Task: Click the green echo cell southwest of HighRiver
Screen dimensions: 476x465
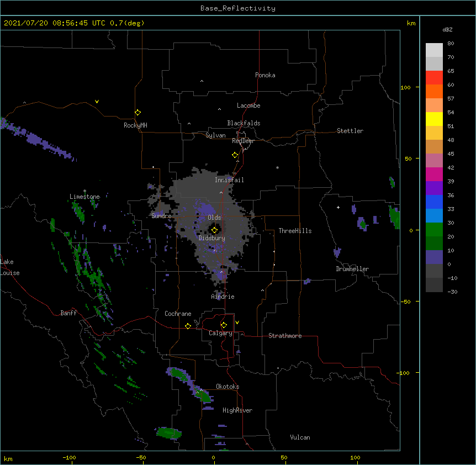Action: pos(169,432)
